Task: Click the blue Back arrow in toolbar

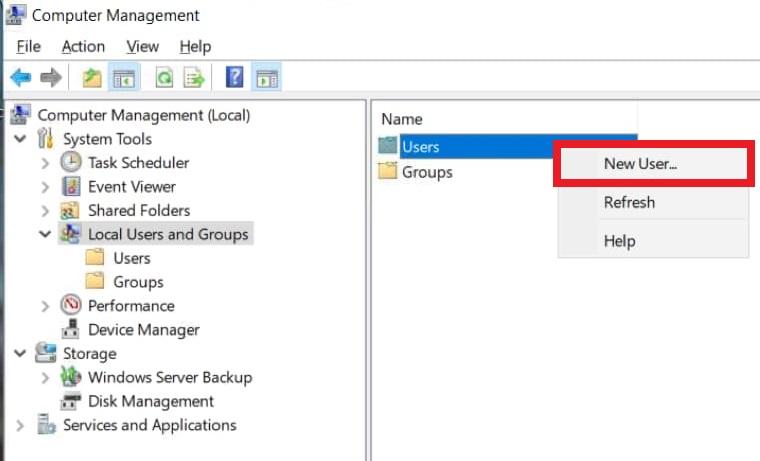Action: (20, 78)
